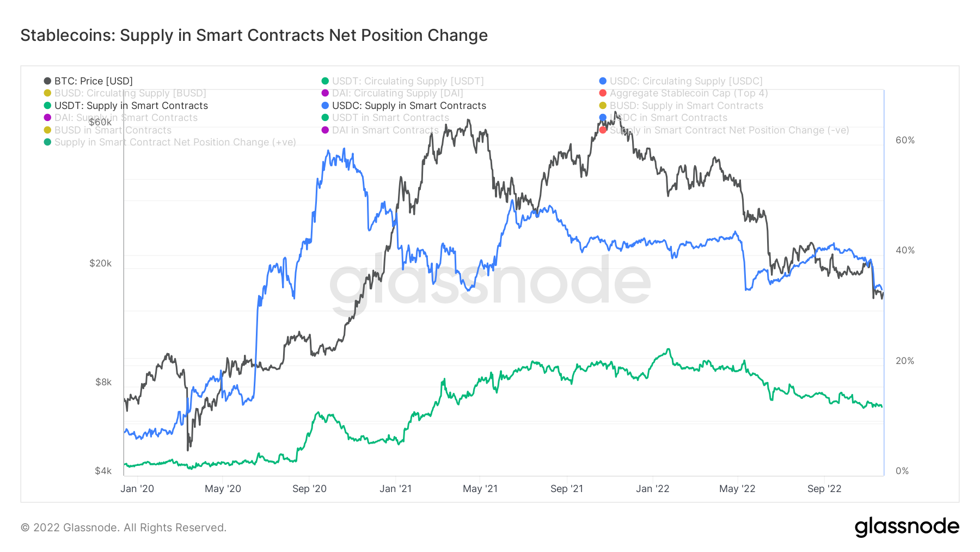Screen dimensions: 980x552
Task: Click the glassnode logo at bottom right
Action: pos(906,527)
